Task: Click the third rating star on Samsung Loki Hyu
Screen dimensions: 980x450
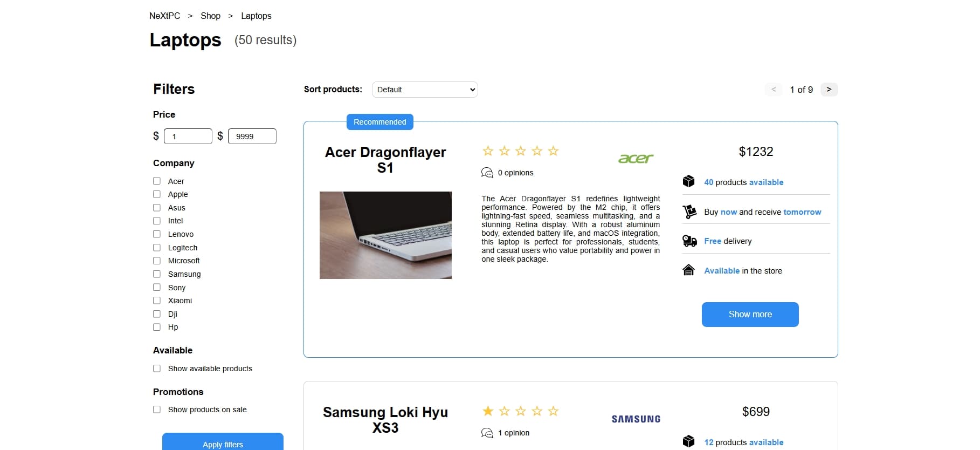Action: tap(521, 411)
